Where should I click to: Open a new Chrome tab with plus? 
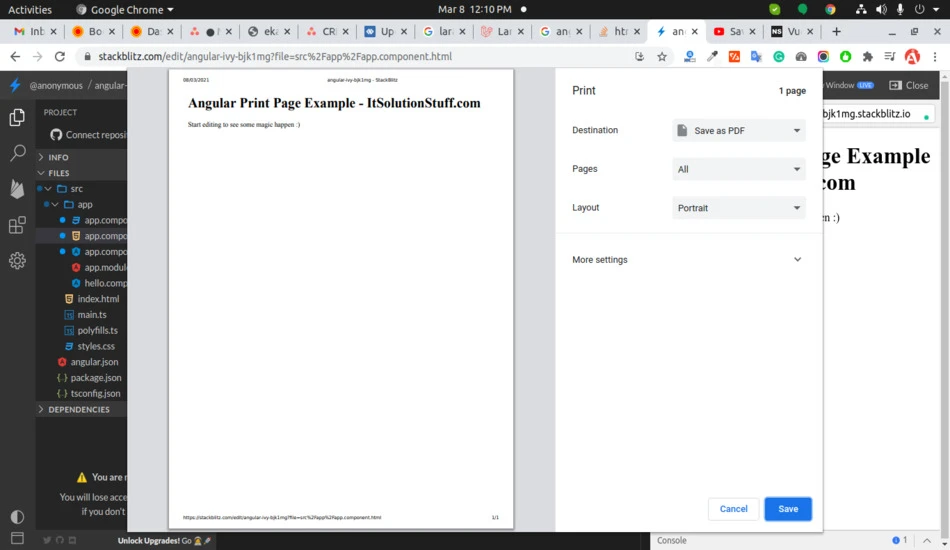click(836, 31)
